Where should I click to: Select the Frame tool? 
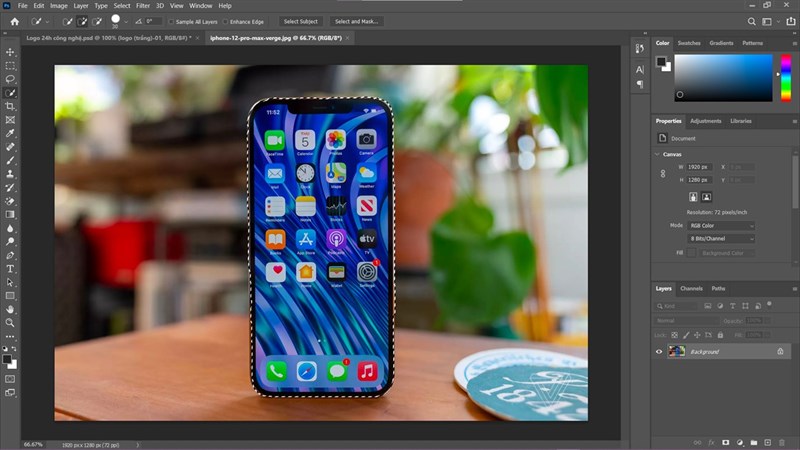[x=10, y=120]
